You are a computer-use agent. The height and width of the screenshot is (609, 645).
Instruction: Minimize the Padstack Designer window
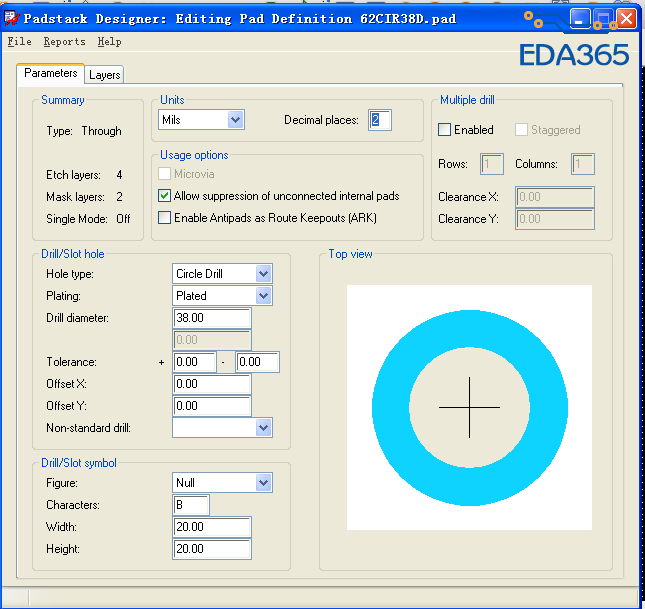point(580,19)
